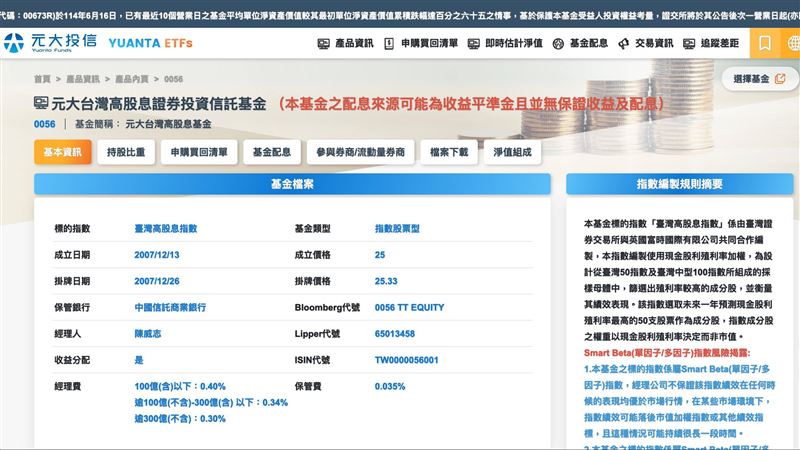Screen dimensions: 800x450
Task: Click 保管費 value 0.035%
Action: 390,386
